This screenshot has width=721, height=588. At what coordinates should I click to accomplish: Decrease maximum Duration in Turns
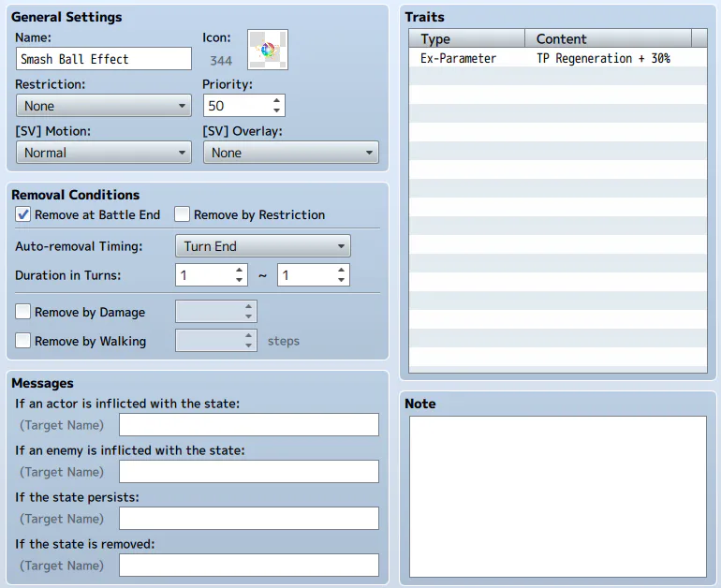(x=341, y=281)
